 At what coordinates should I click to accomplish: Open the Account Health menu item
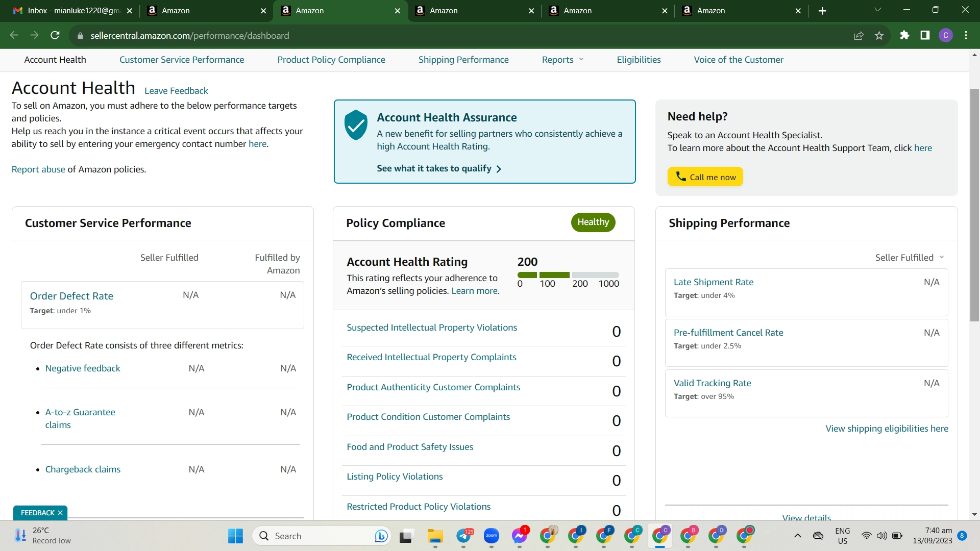tap(55, 60)
